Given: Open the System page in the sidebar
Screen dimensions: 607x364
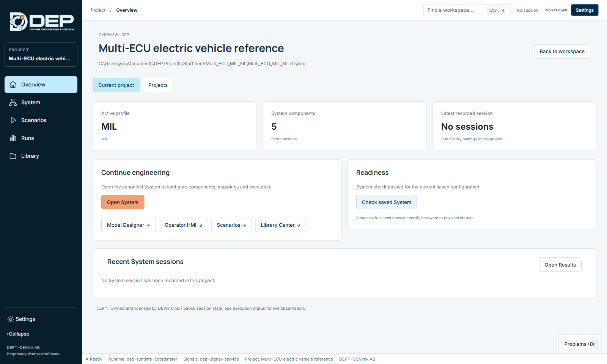Looking at the screenshot, I should [x=41, y=102].
